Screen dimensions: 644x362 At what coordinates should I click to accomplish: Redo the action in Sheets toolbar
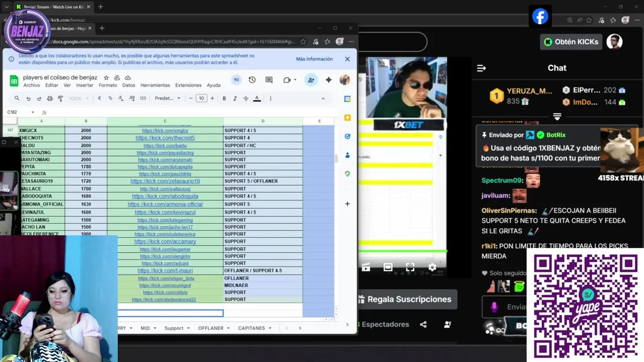[x=39, y=99]
